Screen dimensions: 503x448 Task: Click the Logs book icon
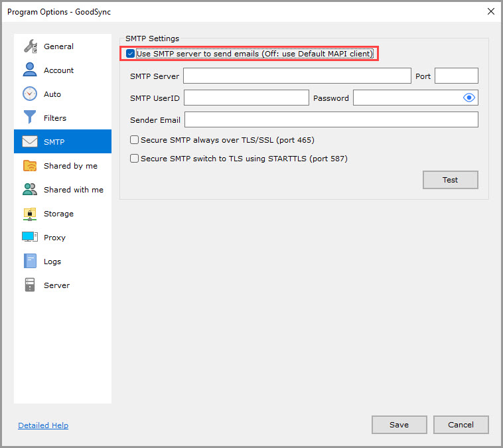[30, 261]
